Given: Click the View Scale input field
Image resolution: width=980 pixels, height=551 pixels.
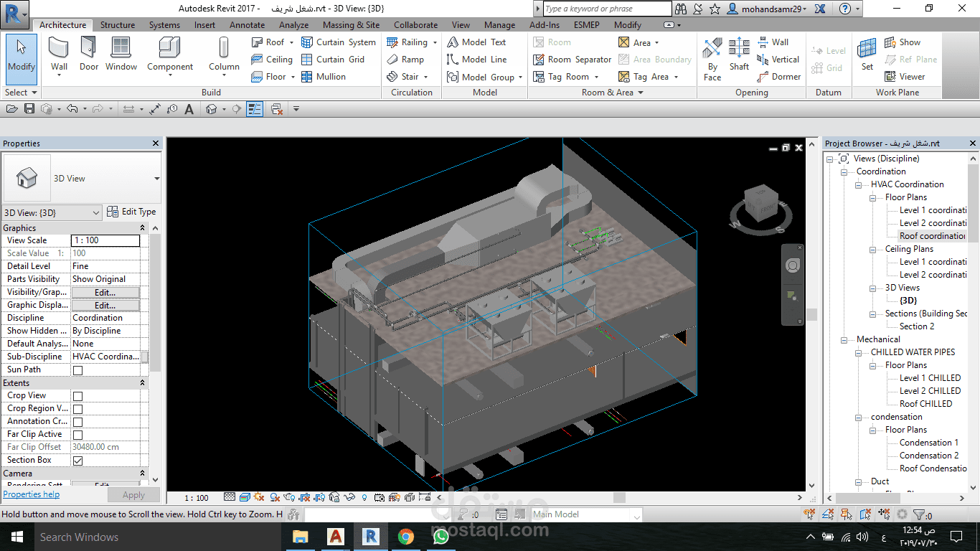Looking at the screenshot, I should point(105,240).
